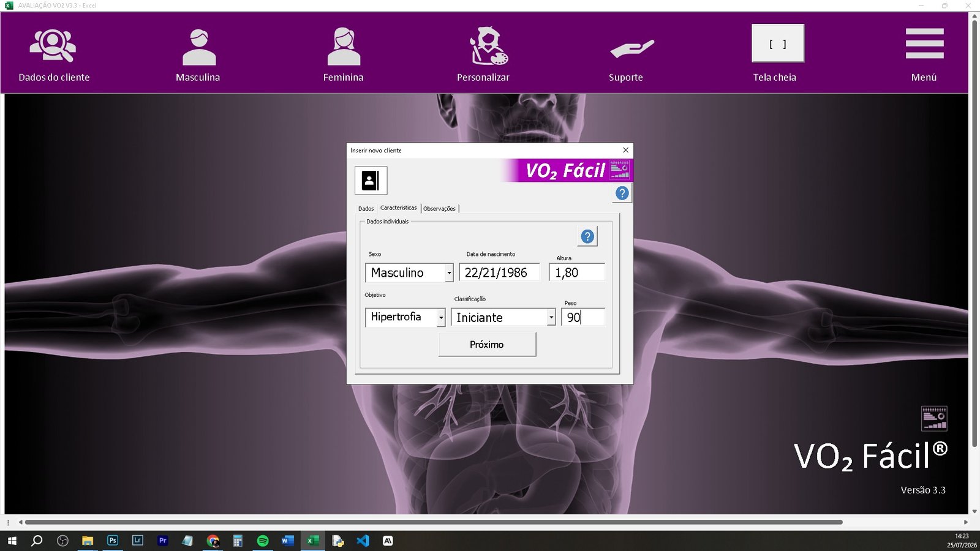The image size is (980, 551).
Task: Click the Data de nascimento field
Action: pyautogui.click(x=499, y=272)
